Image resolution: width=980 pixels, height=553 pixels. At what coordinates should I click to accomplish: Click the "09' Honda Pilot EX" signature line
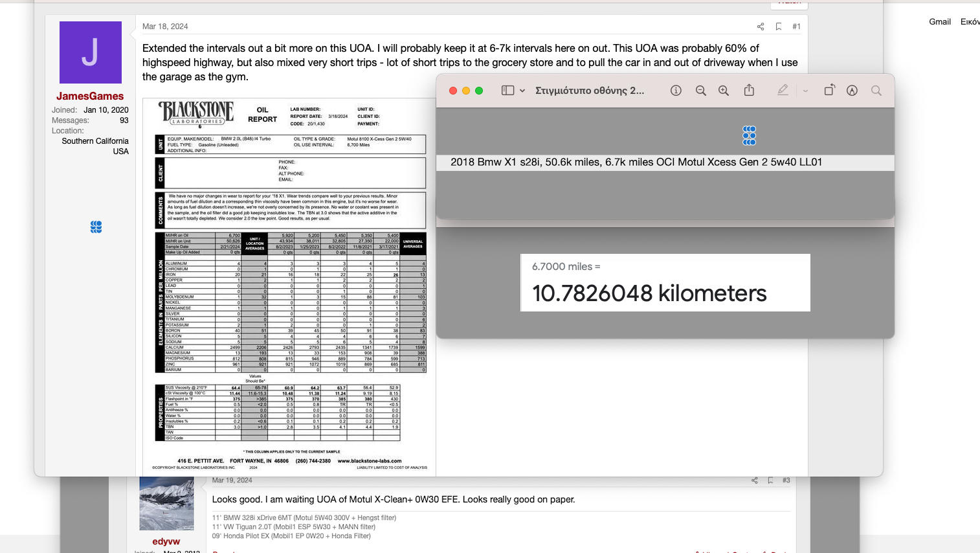[291, 536]
